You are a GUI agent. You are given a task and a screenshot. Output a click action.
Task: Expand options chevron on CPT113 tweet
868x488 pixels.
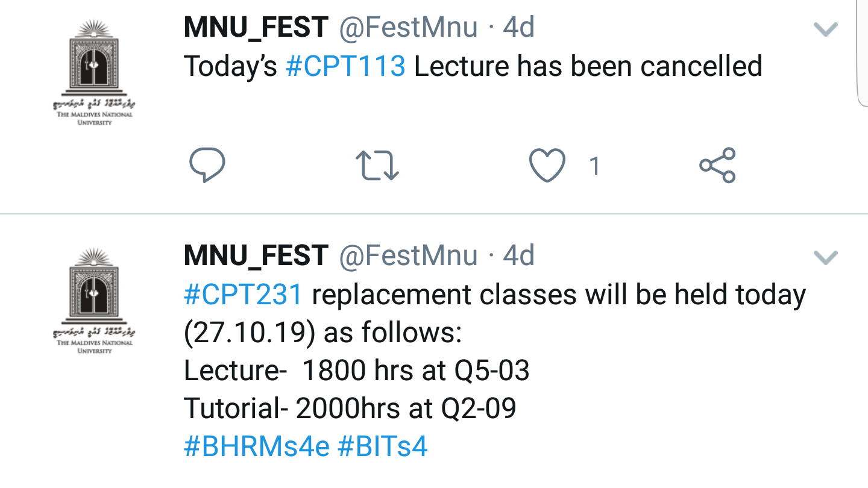point(825,30)
